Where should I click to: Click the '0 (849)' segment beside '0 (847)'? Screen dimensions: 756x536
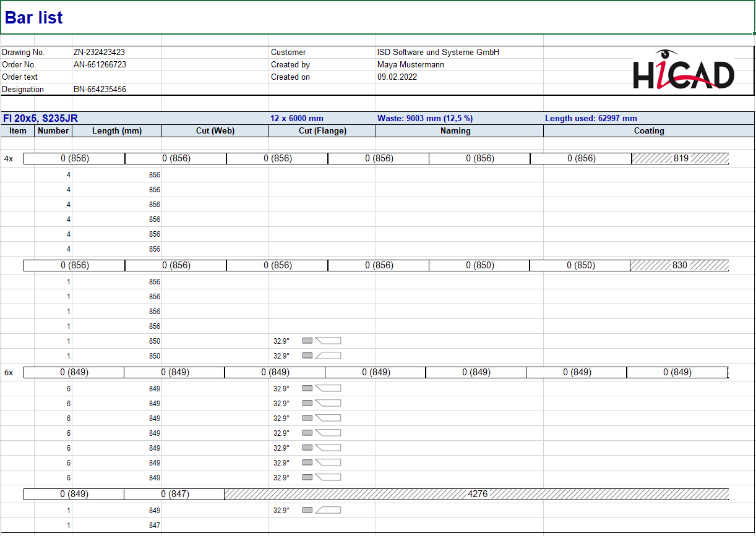74,494
